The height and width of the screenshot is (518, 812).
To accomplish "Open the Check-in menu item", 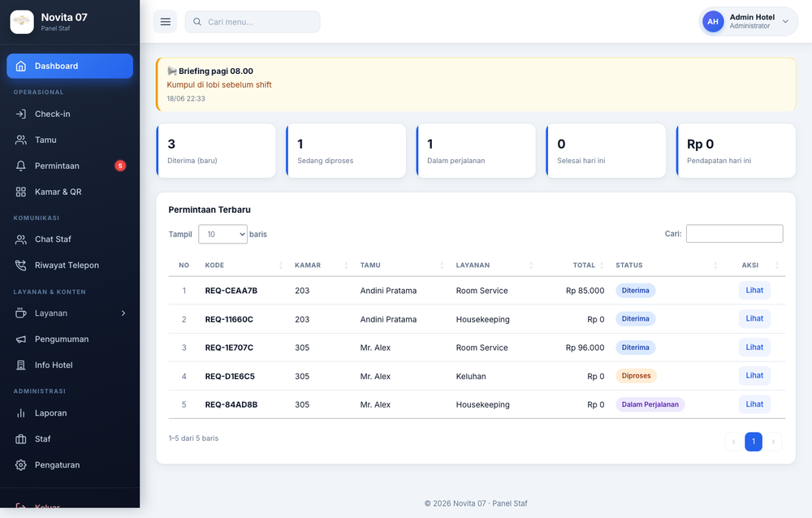I will (70, 114).
